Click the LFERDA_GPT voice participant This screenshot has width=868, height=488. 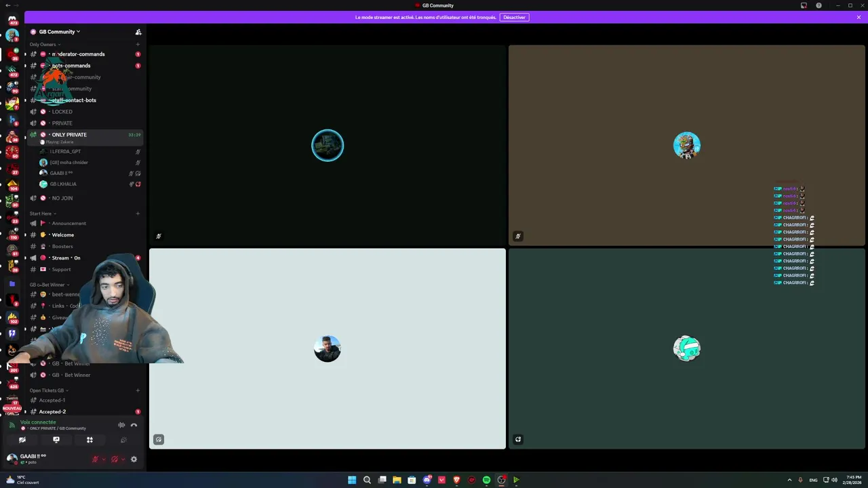[90, 152]
